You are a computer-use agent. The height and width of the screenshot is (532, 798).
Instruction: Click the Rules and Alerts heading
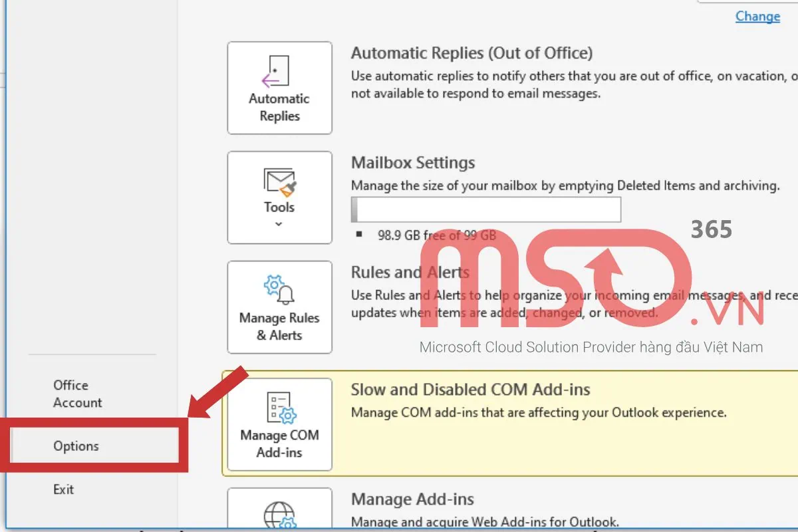410,272
